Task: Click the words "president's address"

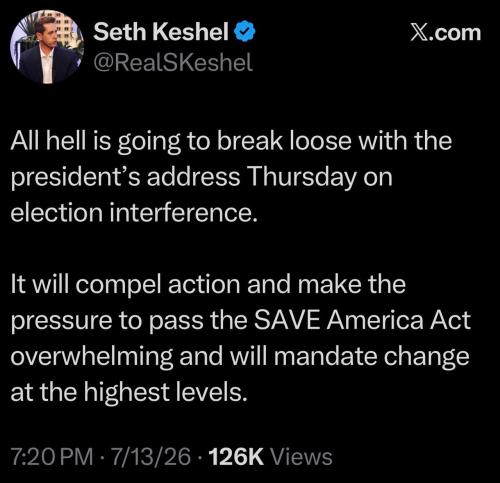Action: 125,178
